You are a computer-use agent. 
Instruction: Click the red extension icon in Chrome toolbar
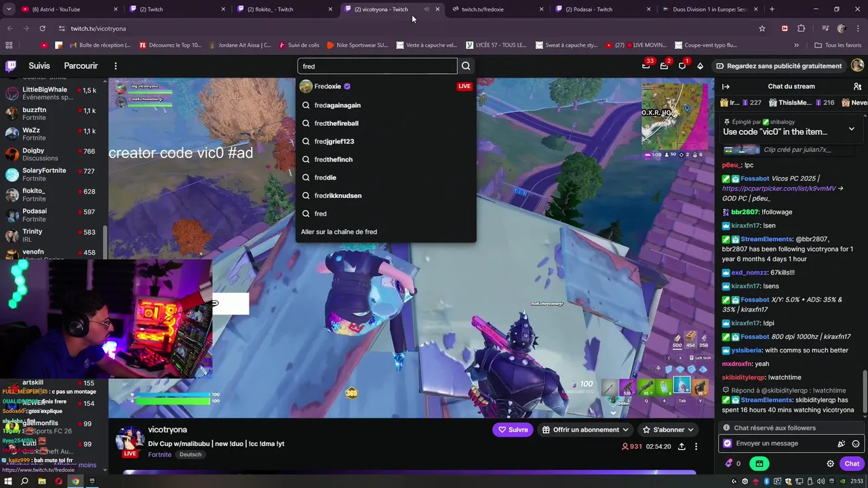coord(785,28)
